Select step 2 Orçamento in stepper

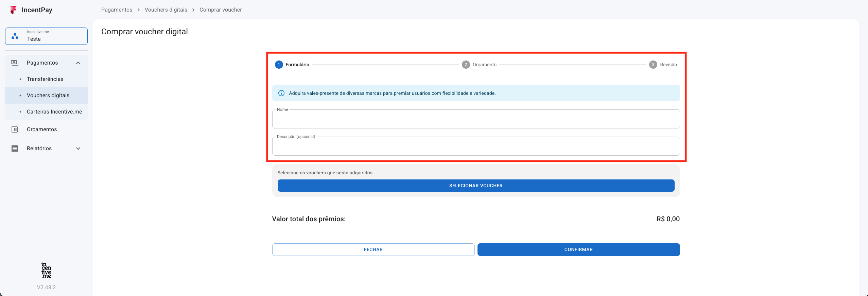tap(479, 65)
